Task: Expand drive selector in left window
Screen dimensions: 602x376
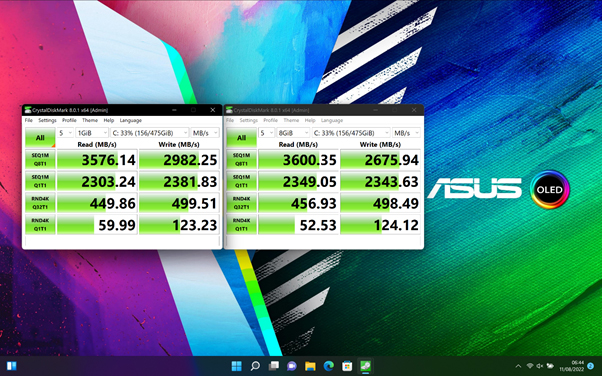Action: pyautogui.click(x=149, y=133)
